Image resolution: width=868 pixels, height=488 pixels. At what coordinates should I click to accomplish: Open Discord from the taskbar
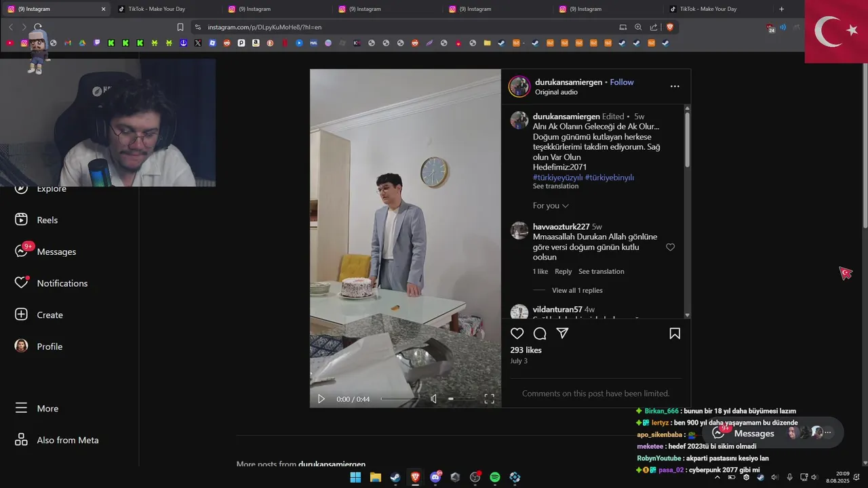(x=435, y=477)
